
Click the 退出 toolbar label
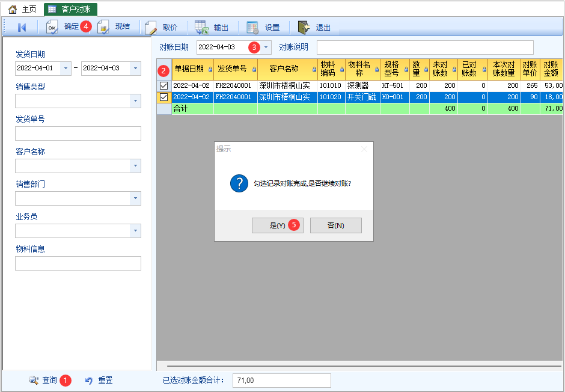point(323,28)
